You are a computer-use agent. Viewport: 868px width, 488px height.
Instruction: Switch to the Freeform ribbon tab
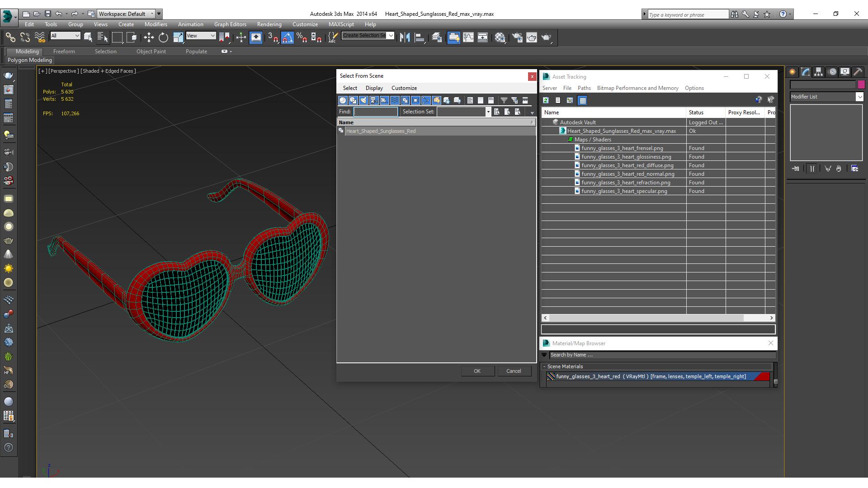[64, 52]
